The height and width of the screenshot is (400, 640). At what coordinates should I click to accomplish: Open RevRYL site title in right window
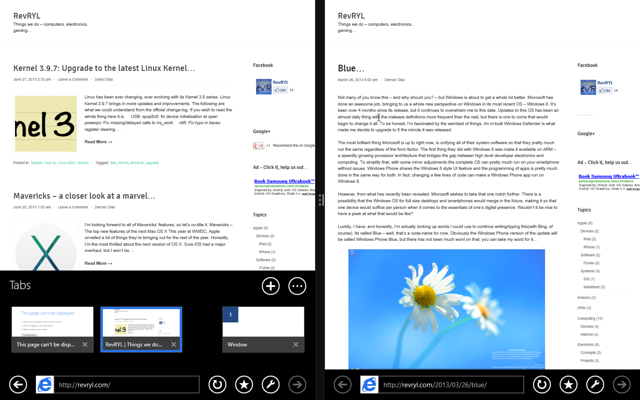click(x=351, y=16)
